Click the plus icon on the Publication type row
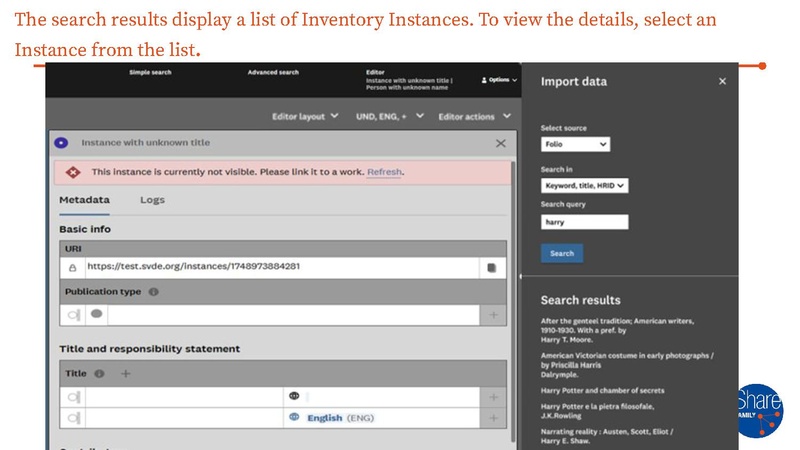 (493, 315)
